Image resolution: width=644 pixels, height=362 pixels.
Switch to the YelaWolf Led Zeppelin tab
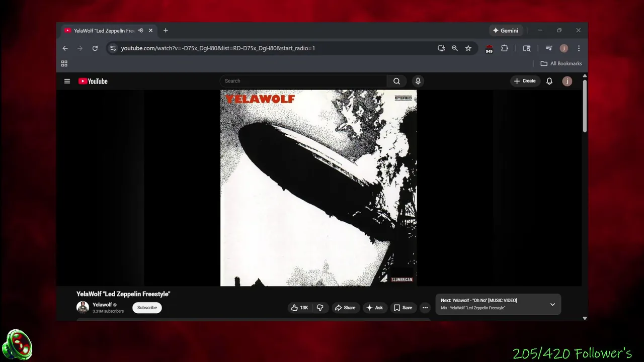(105, 31)
